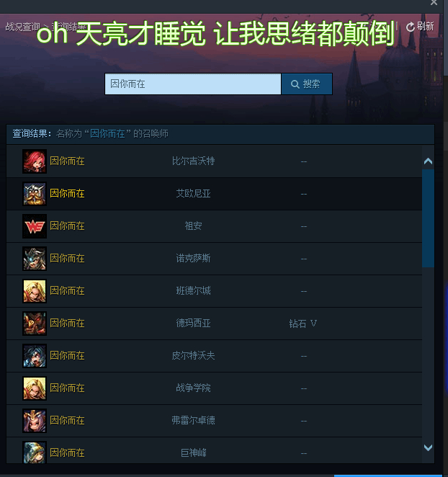Open the avatar for 弗雷尔卓德 summoner

point(35,421)
